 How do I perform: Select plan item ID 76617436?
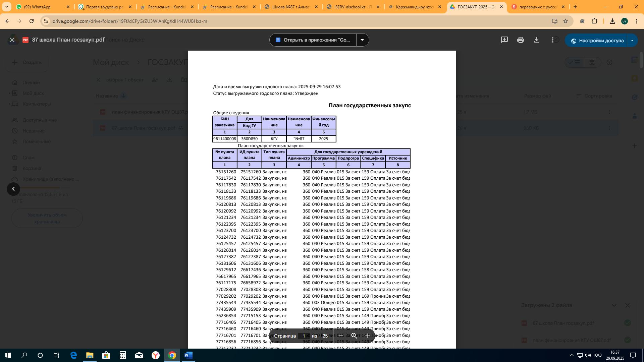point(251,270)
